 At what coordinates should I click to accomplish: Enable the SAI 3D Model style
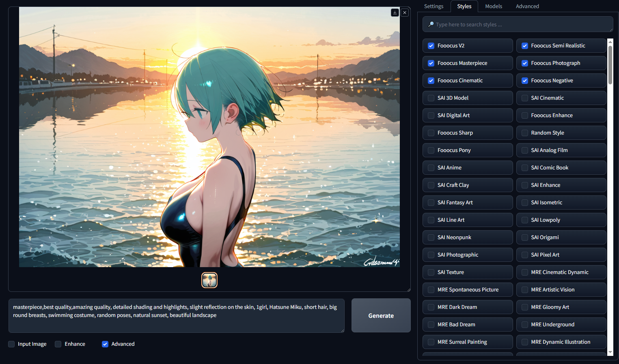(x=431, y=98)
